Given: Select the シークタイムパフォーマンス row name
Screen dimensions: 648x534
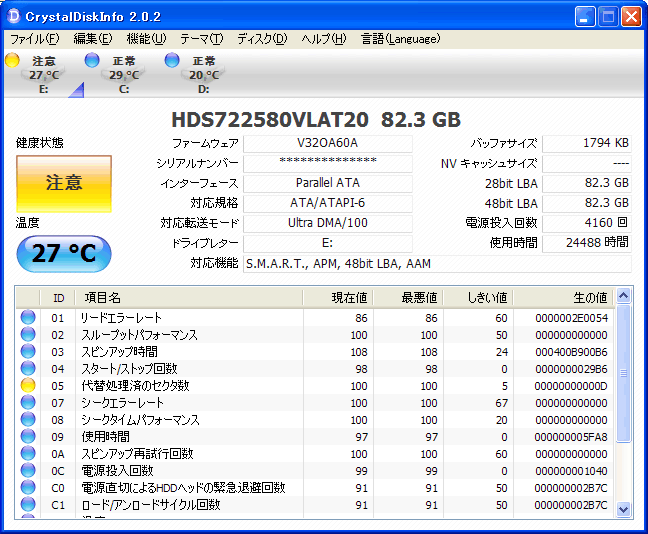Looking at the screenshot, I should pyautogui.click(x=141, y=420).
